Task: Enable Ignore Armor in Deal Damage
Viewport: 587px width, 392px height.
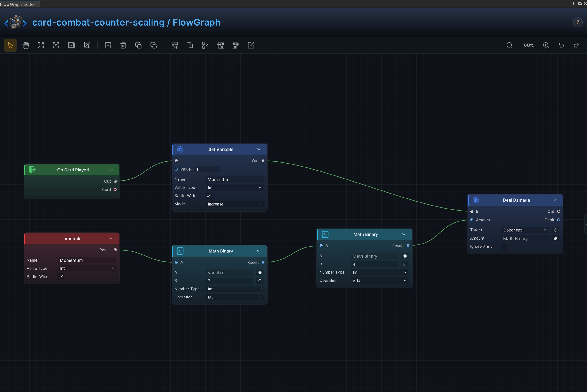Action: pos(504,247)
